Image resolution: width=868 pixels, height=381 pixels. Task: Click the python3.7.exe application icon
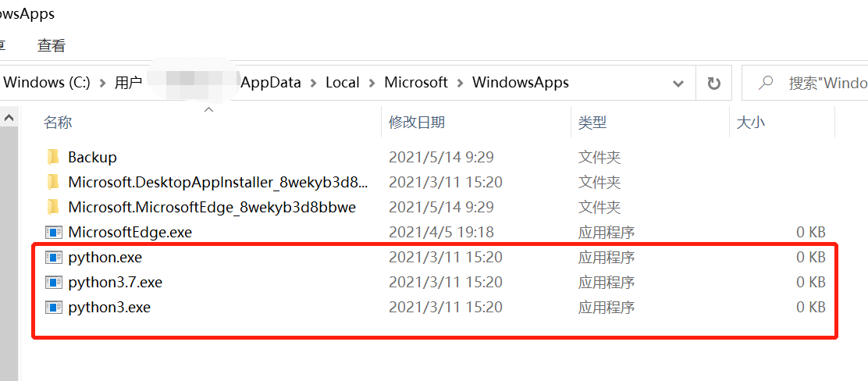click(x=53, y=283)
